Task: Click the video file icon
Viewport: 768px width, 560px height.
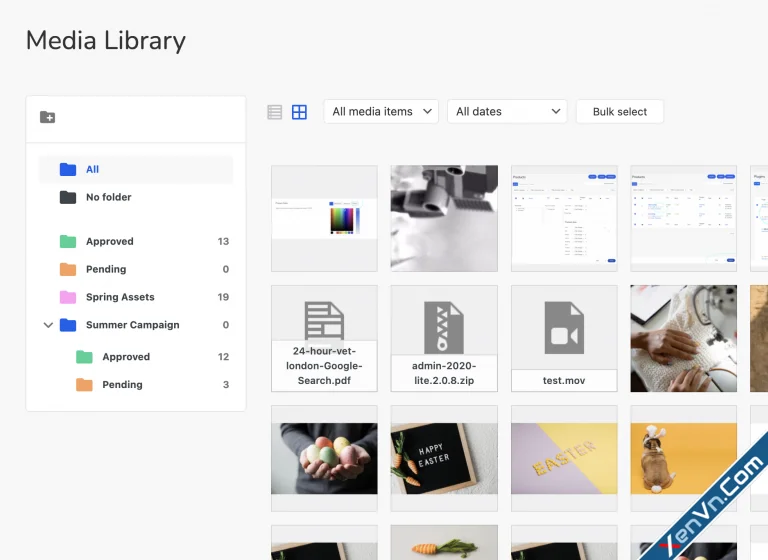Action: pyautogui.click(x=564, y=327)
